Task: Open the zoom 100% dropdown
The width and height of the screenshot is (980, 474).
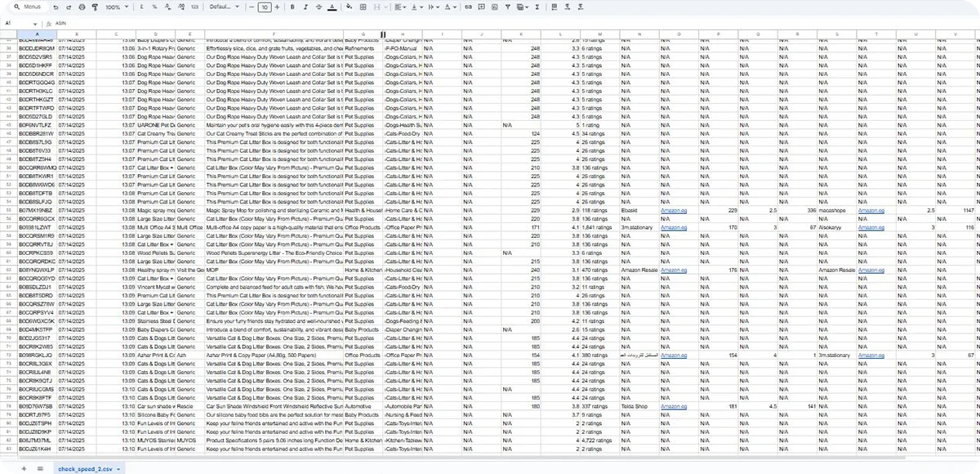Action: [115, 7]
